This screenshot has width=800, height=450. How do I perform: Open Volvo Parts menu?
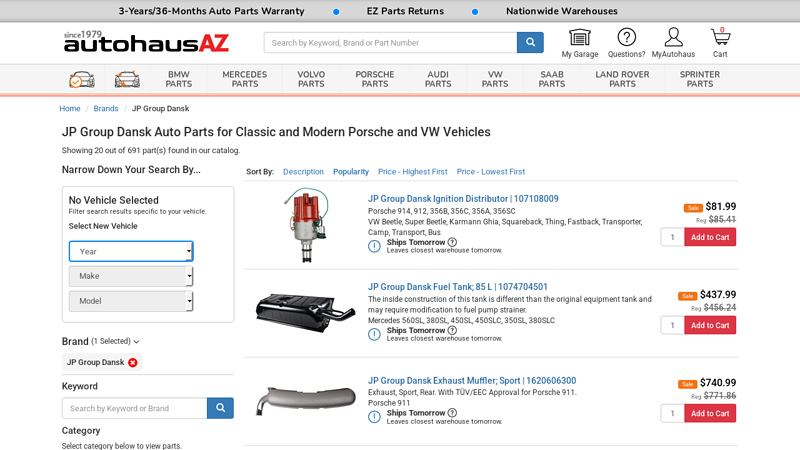(311, 79)
